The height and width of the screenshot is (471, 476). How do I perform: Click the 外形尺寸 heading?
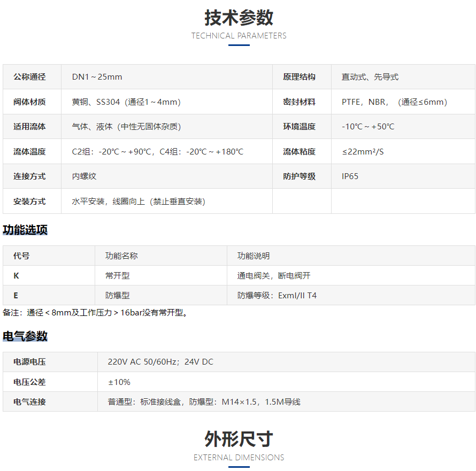pyautogui.click(x=239, y=439)
